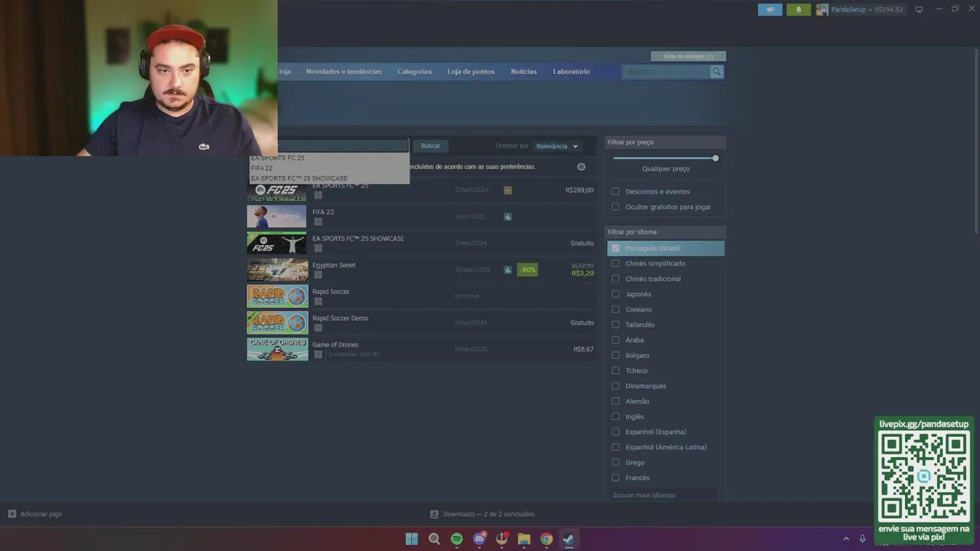Check Inglês language filter
The image size is (980, 551).
click(x=616, y=416)
